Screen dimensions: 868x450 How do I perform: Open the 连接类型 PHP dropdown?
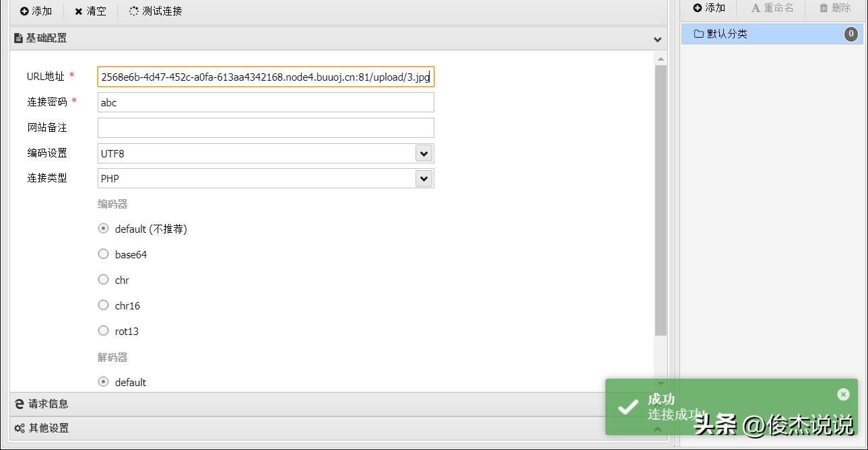pos(423,178)
